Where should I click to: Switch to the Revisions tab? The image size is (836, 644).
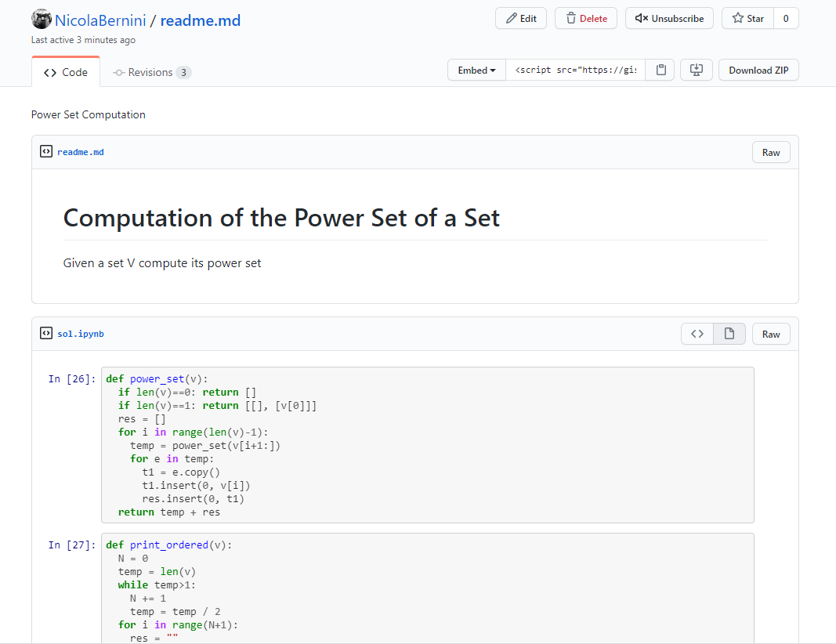(152, 72)
